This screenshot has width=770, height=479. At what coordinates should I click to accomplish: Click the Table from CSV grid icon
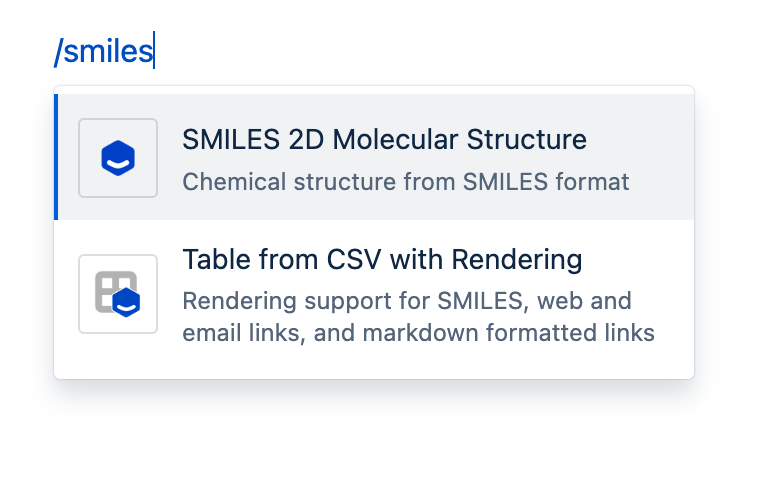pyautogui.click(x=118, y=294)
